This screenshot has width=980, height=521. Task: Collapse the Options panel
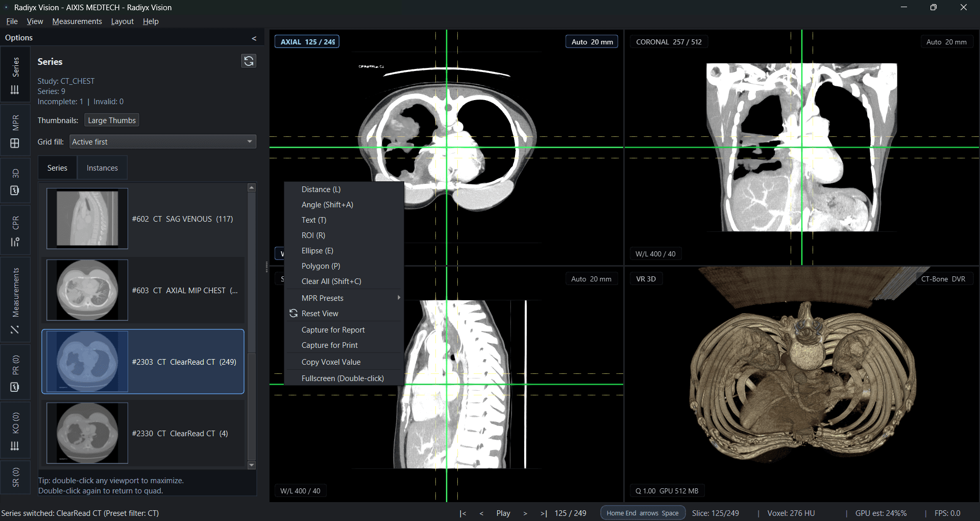[x=254, y=38]
